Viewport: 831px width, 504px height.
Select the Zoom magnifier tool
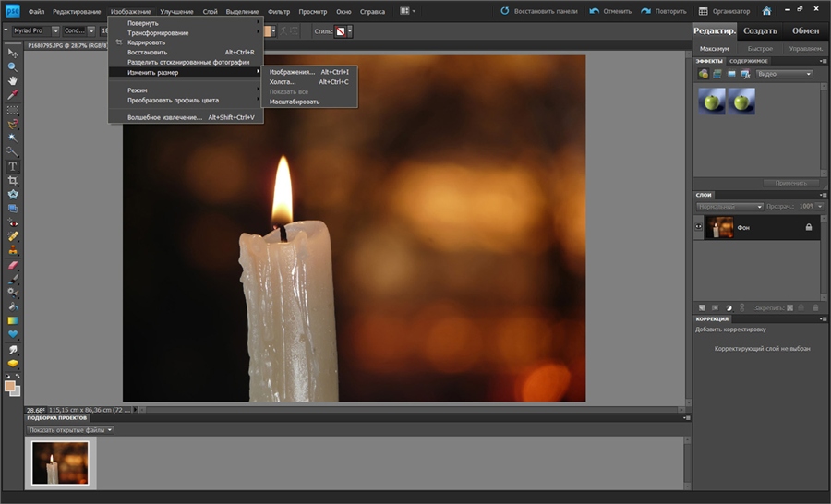coord(13,66)
